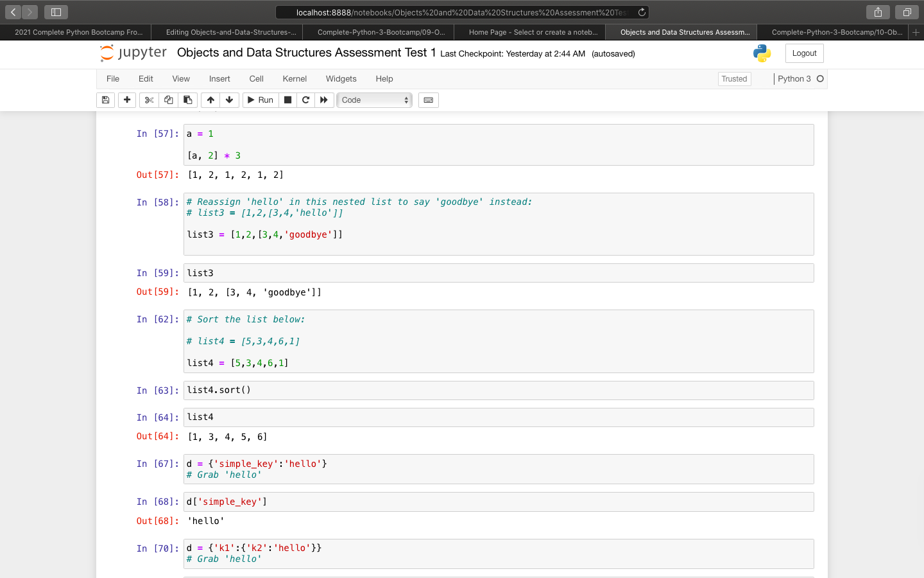This screenshot has width=924, height=578.
Task: Cut the selected cell with the scissors icon
Action: (148, 100)
